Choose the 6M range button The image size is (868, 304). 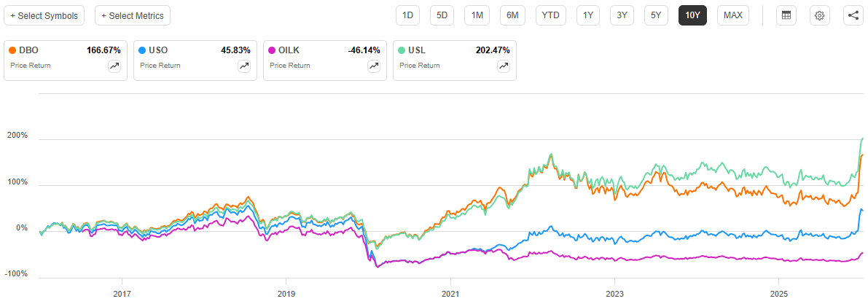pos(512,15)
